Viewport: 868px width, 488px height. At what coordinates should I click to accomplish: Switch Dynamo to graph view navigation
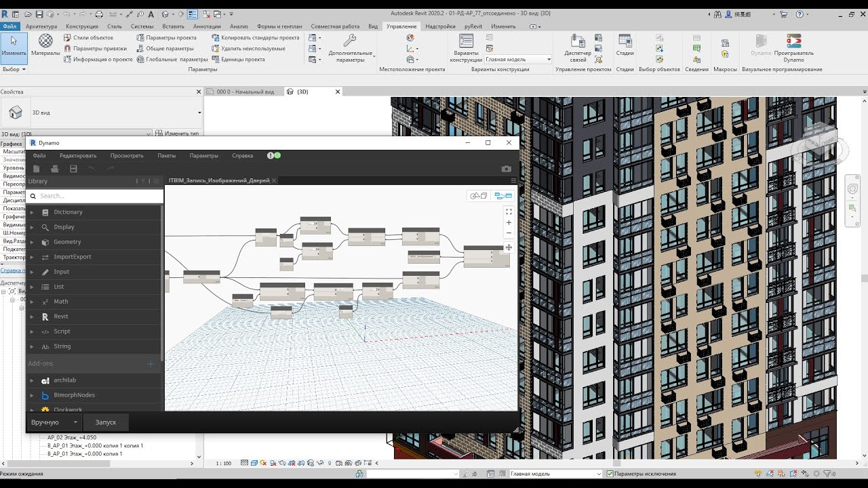pos(503,196)
